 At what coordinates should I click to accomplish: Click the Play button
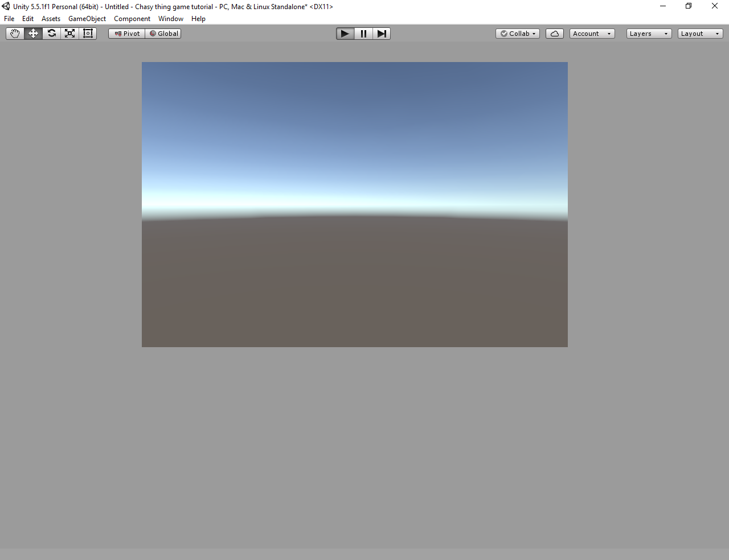(x=345, y=34)
